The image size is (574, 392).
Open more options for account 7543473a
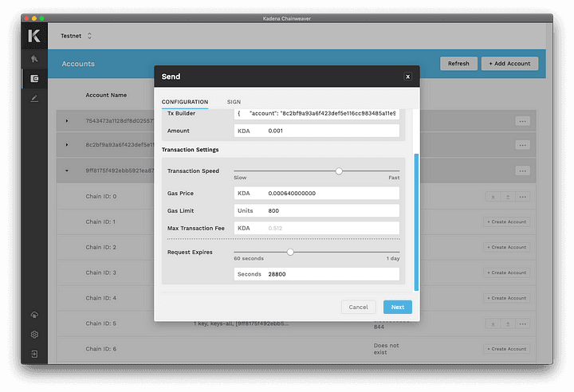[522, 121]
